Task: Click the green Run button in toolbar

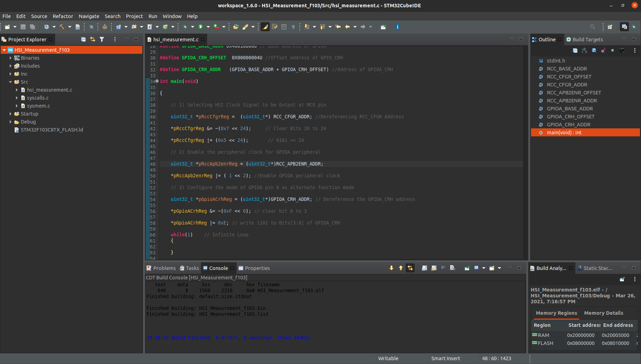Action: pyautogui.click(x=201, y=27)
